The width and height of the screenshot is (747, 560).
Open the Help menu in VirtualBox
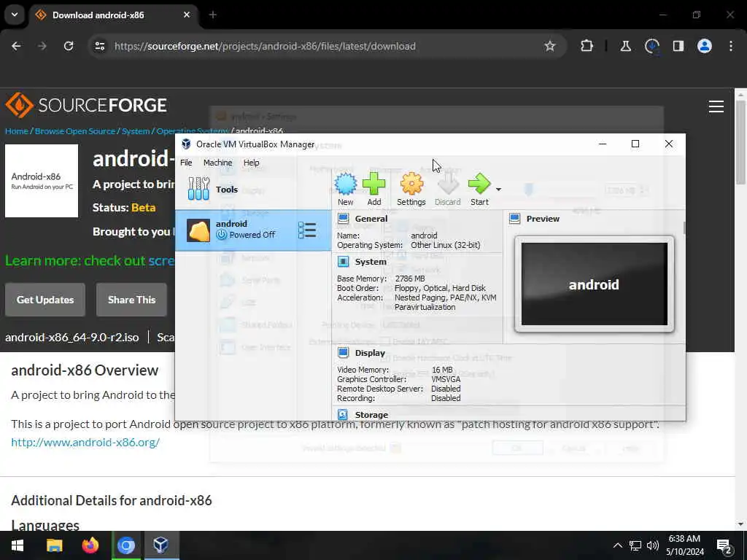(x=252, y=163)
